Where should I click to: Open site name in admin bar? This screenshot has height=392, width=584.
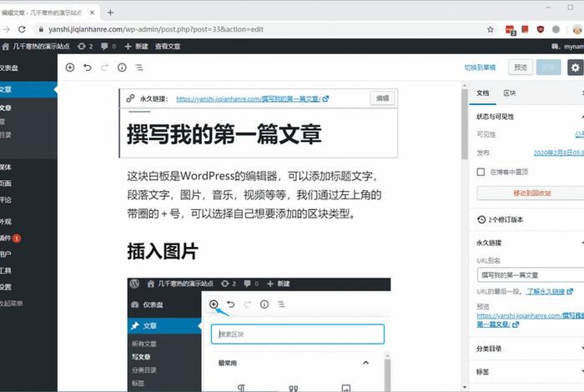(42, 46)
